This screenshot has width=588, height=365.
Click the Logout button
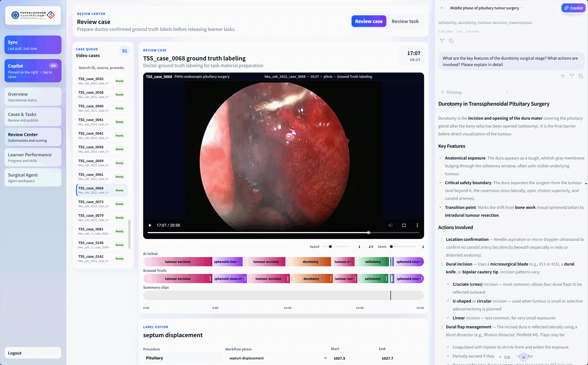coord(33,353)
